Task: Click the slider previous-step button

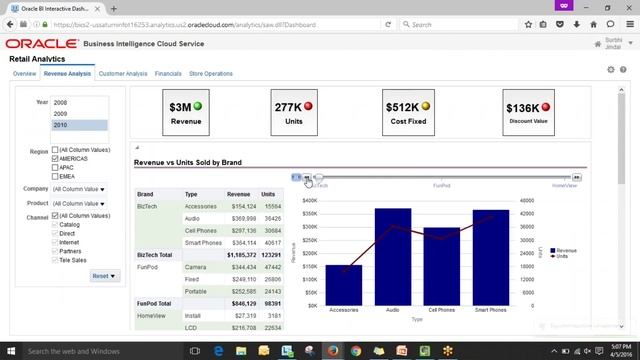Action: (307, 177)
